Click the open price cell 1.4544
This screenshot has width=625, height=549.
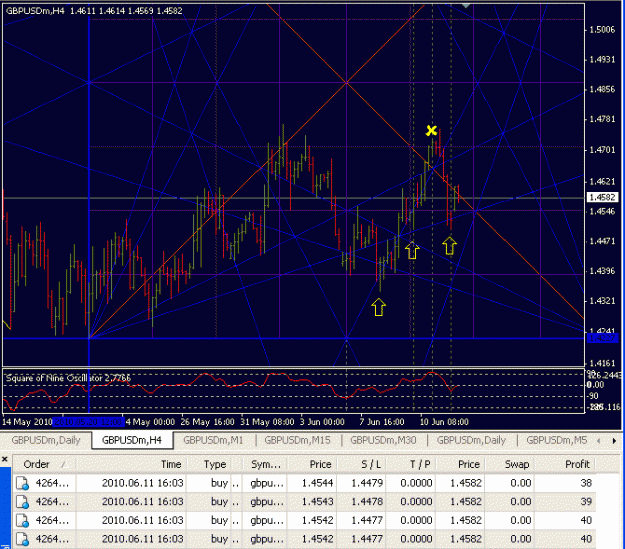317,483
